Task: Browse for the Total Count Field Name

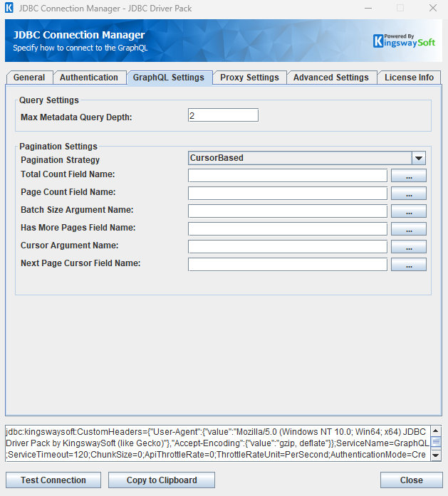Action: [x=409, y=176]
